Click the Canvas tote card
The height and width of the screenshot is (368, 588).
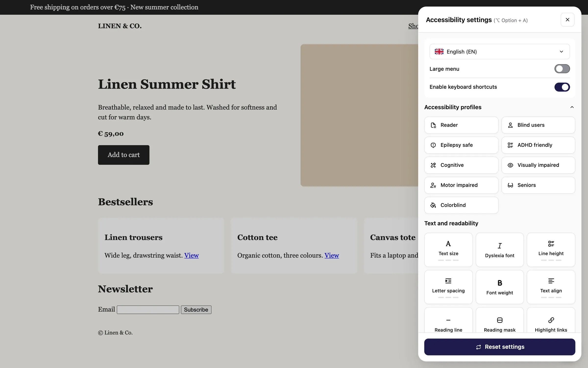[391, 246]
